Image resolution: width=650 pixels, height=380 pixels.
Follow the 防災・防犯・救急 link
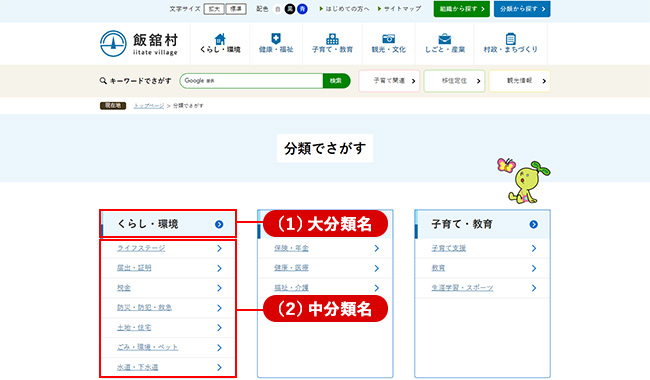click(144, 307)
